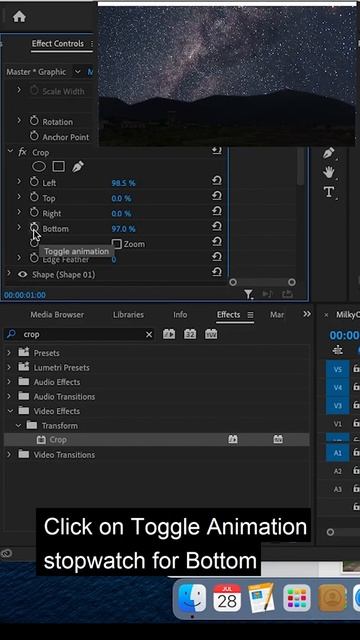The width and height of the screenshot is (360, 640).
Task: Enable the Zoom checkbox
Action: [x=117, y=244]
